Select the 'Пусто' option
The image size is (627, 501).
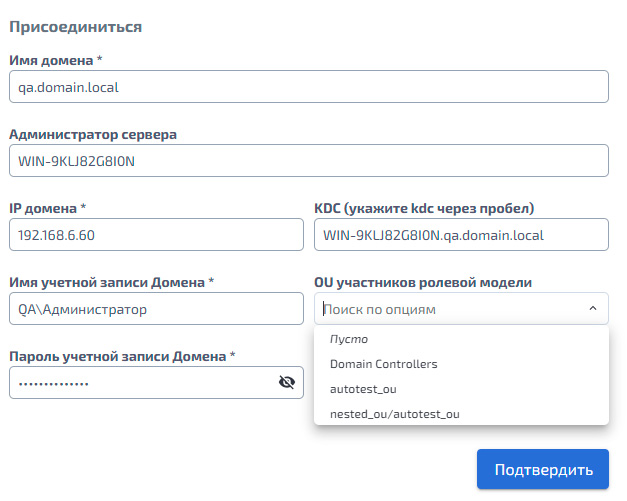point(461,339)
